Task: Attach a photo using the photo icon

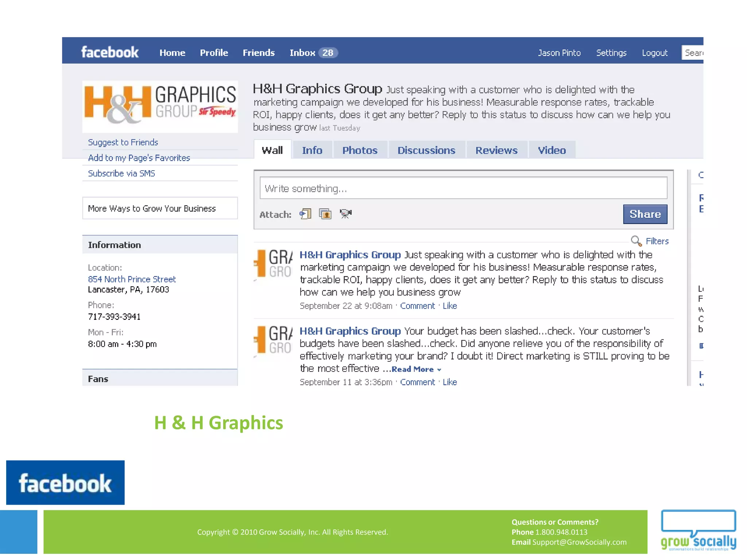Action: [325, 214]
